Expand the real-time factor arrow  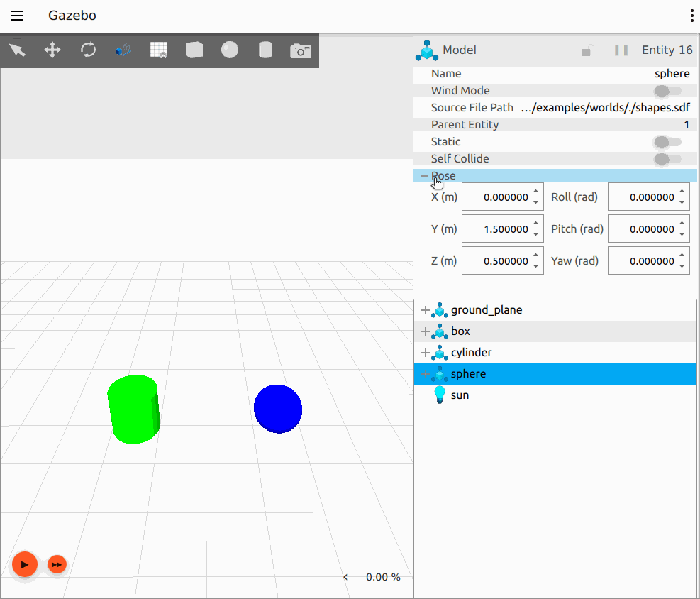345,577
